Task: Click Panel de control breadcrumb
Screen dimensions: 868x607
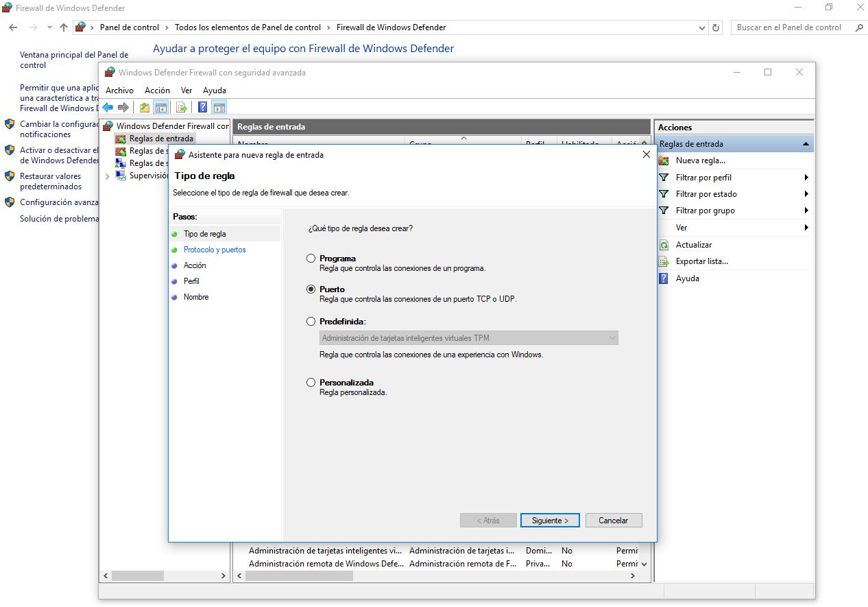Action: [x=130, y=27]
